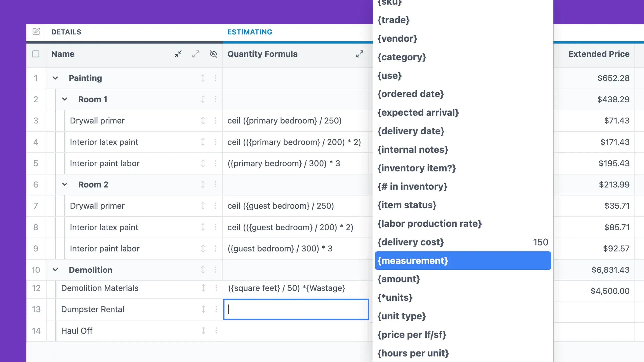Select {measurement} from the variable list
Screen dimensions: 644x362
(x=462, y=261)
